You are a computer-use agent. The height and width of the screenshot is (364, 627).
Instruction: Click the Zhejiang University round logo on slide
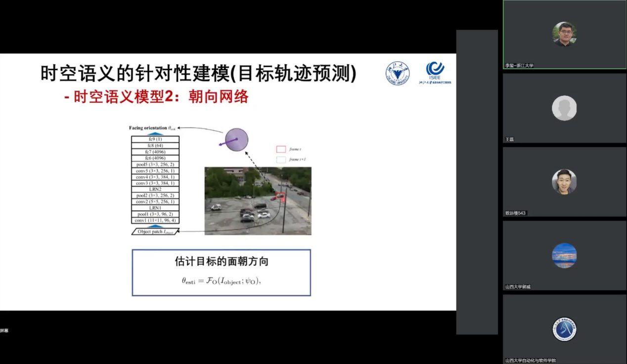[398, 73]
